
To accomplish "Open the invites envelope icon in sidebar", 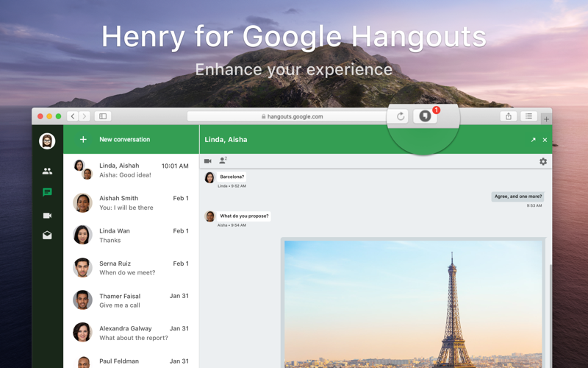I will click(47, 235).
